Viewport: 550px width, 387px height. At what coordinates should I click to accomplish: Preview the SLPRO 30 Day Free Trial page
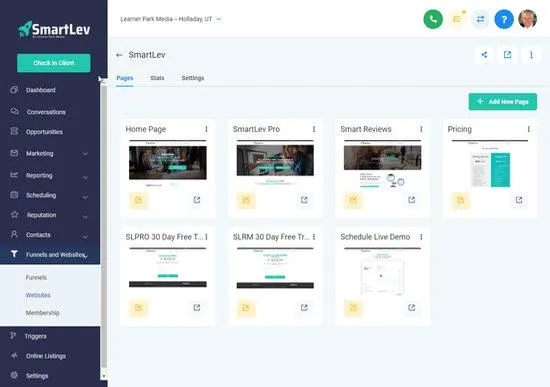click(197, 308)
